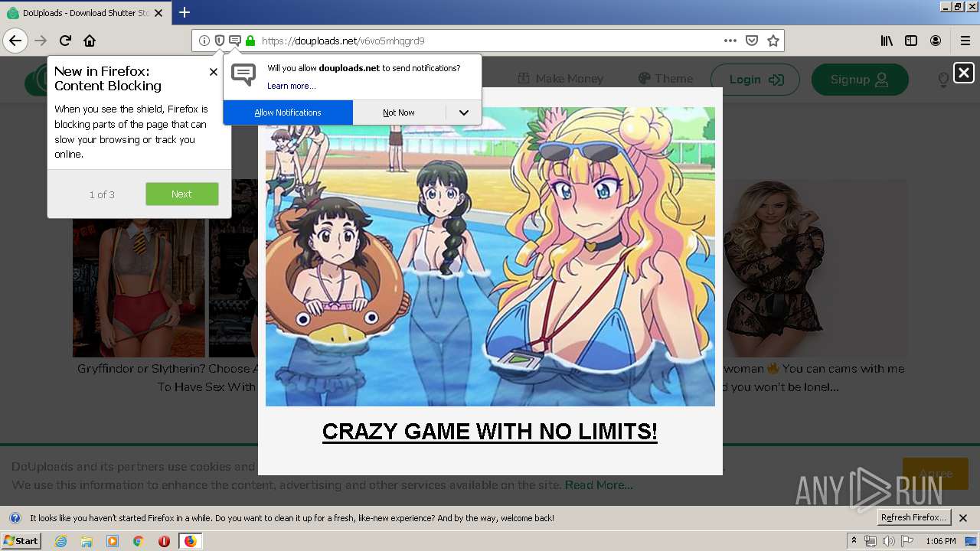The image size is (980, 551).
Task: Show hidden system tray icons
Action: pyautogui.click(x=854, y=541)
